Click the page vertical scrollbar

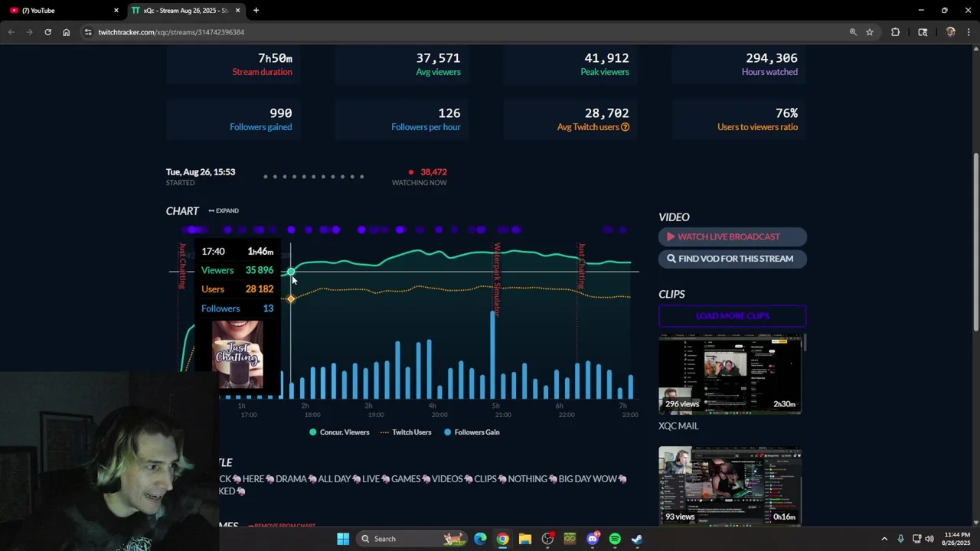coord(975,241)
